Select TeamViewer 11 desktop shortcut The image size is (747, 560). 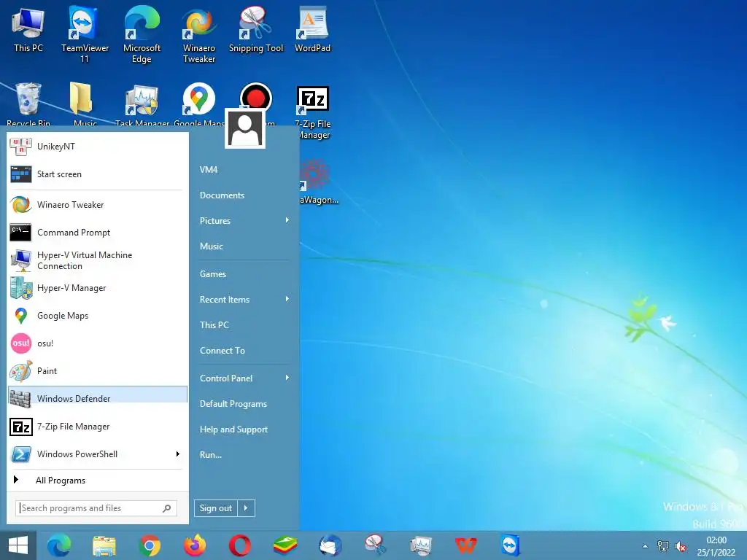pos(85,34)
